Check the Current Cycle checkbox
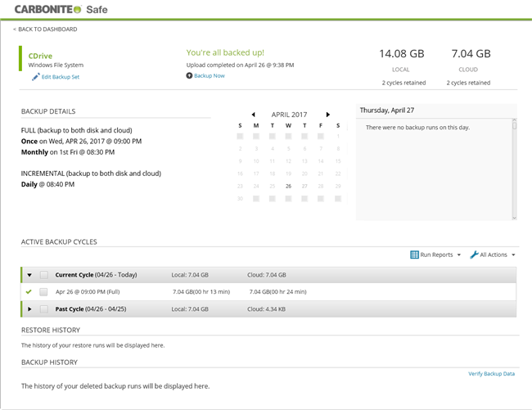The image size is (532, 410). tap(44, 275)
